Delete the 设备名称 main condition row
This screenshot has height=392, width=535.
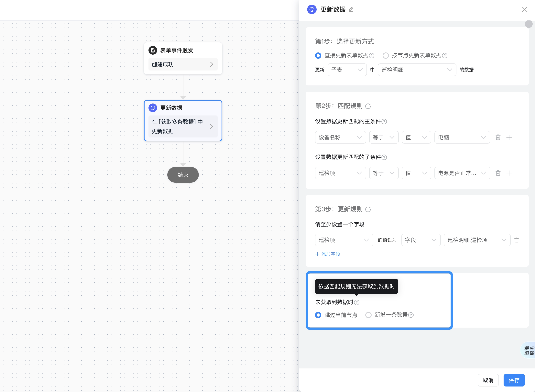pos(498,137)
